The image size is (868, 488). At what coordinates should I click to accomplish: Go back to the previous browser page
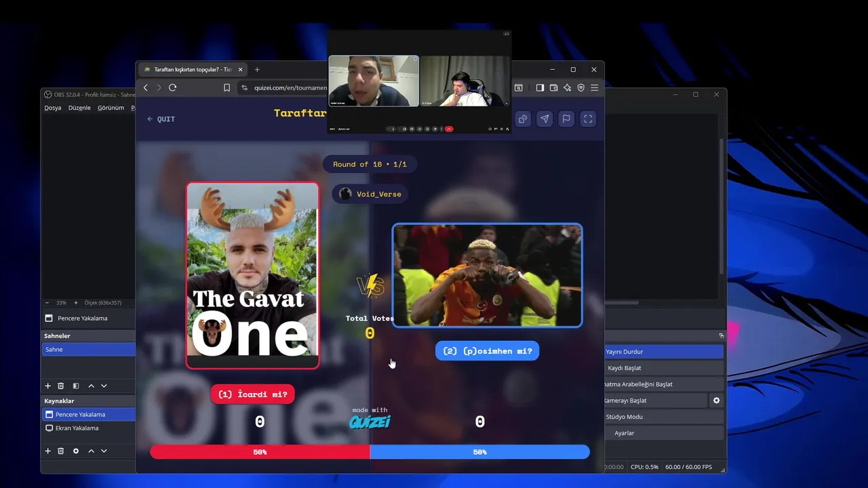(146, 87)
